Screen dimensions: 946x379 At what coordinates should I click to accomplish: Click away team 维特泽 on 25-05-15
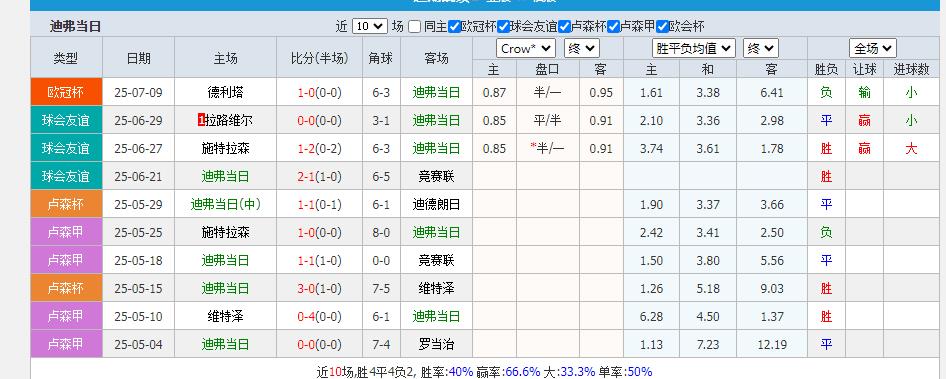tap(436, 288)
